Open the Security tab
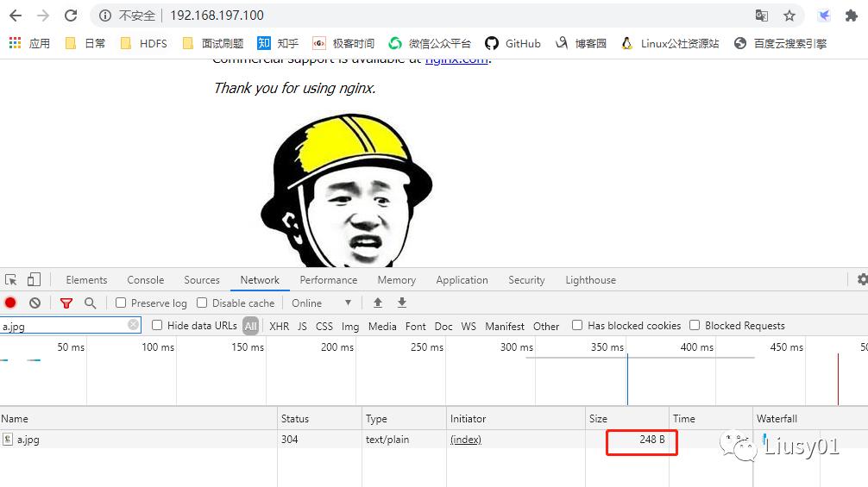The image size is (868, 487). (x=526, y=280)
